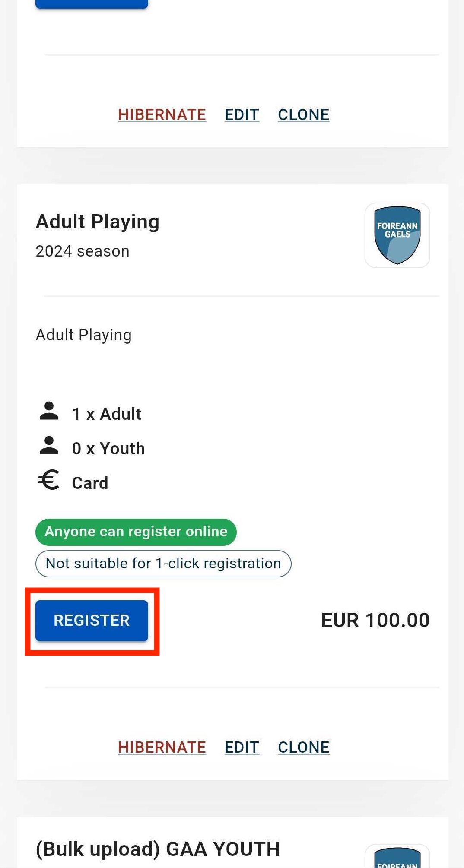Click the '2024 season' subtitle text

(83, 251)
